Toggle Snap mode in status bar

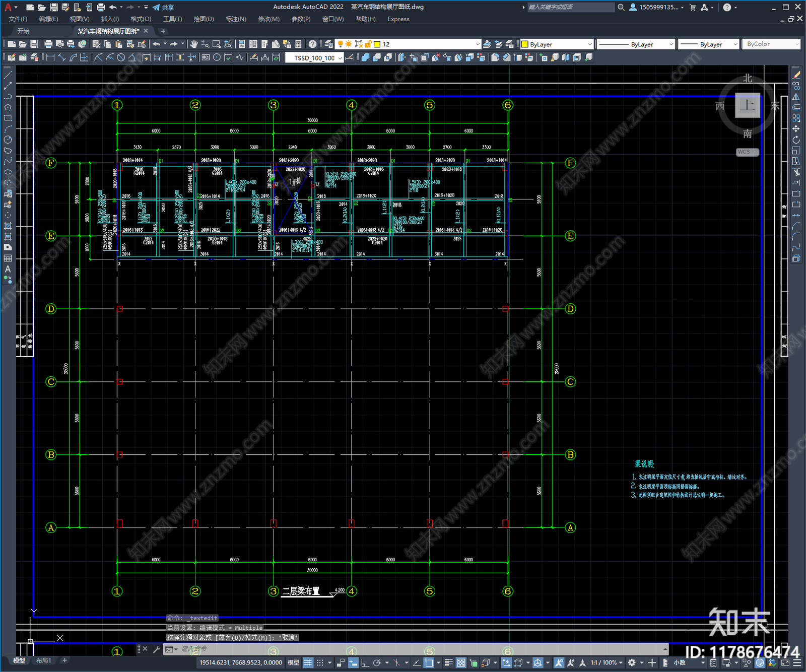click(x=320, y=663)
